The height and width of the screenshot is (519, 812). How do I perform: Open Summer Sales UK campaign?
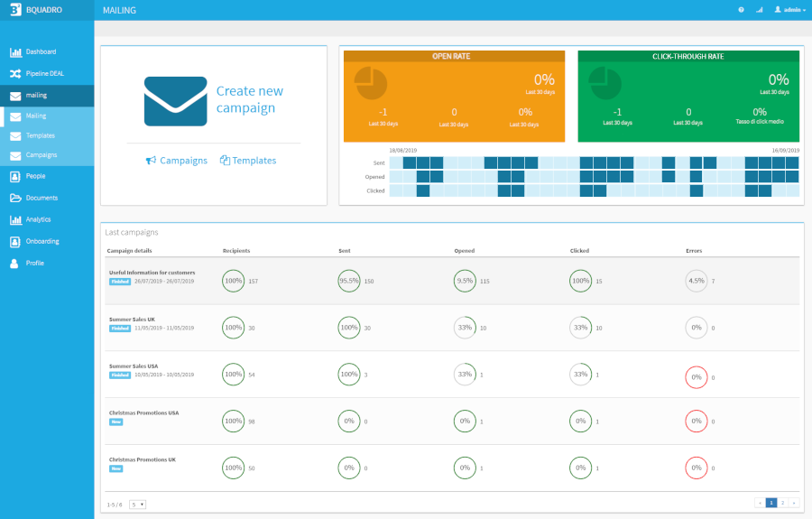pos(132,320)
